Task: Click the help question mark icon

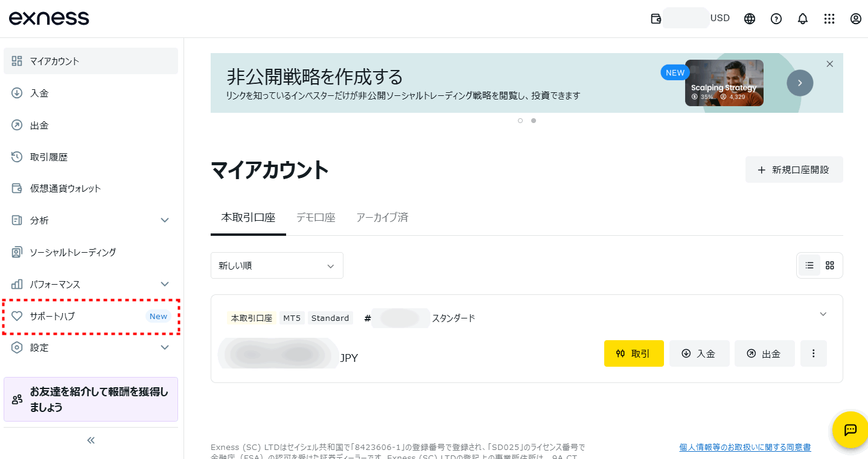Action: click(x=776, y=18)
